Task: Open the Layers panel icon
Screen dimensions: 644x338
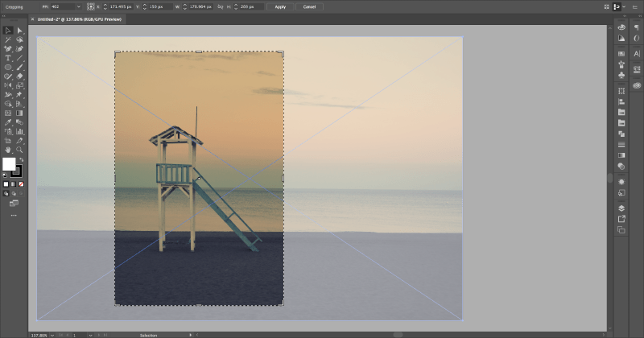Action: coord(621,208)
